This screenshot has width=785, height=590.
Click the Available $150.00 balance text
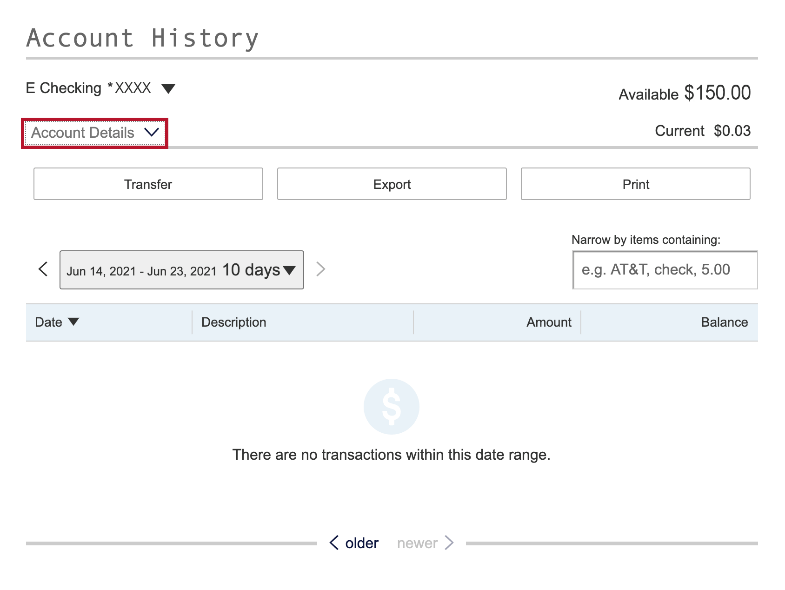click(684, 93)
